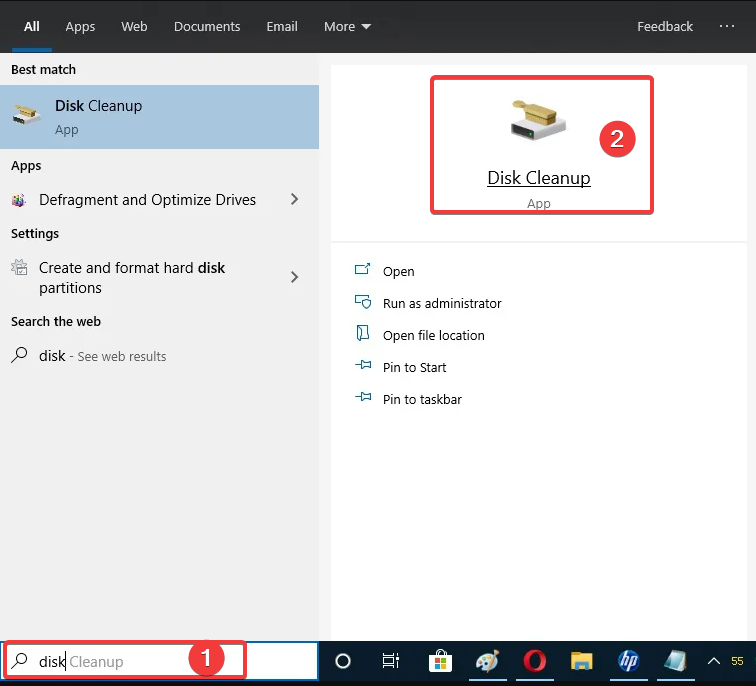Click the HP app taskbar icon
This screenshot has height=686, width=756.
click(628, 661)
